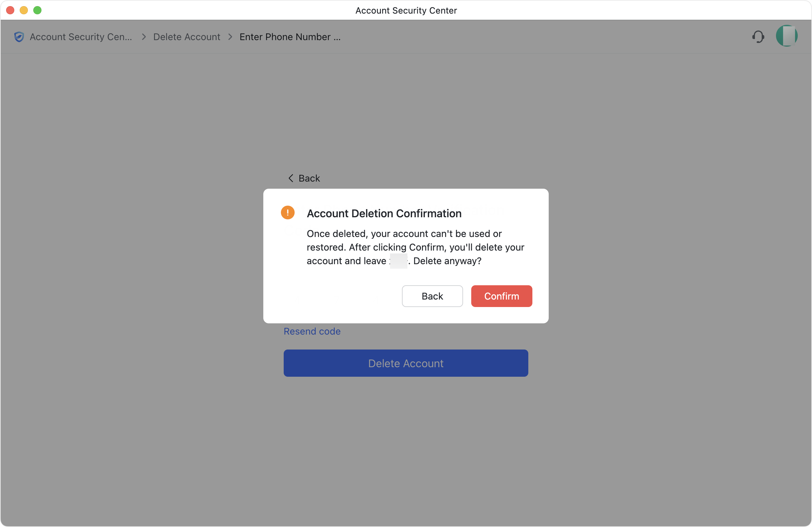This screenshot has width=812, height=527.
Task: Confirm the account deletion
Action: pyautogui.click(x=501, y=296)
